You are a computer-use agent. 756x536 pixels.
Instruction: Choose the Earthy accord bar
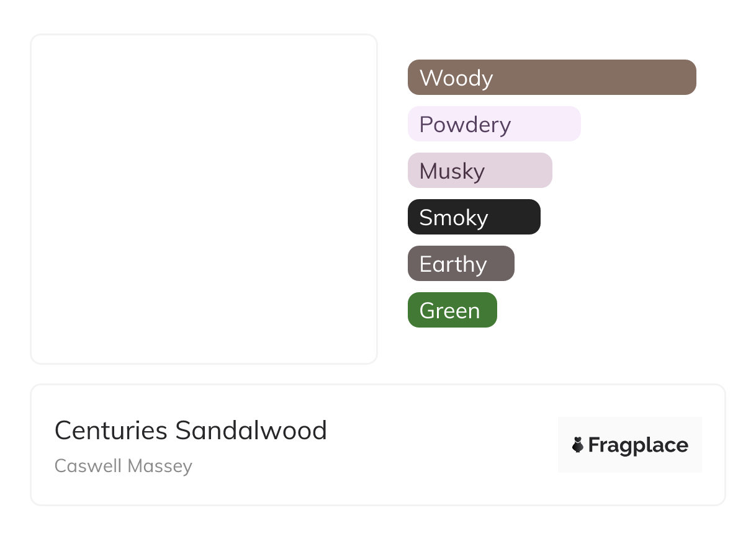click(x=461, y=264)
